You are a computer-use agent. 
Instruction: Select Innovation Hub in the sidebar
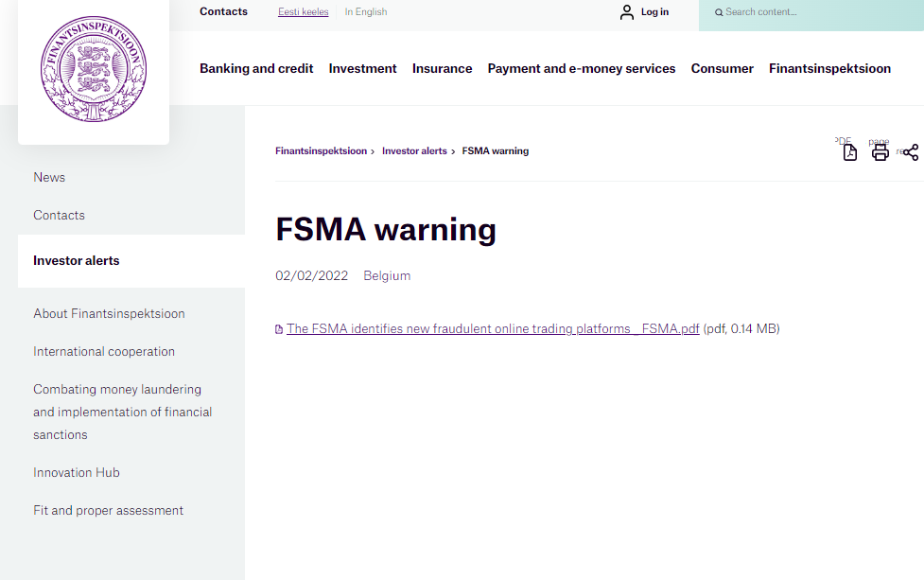(x=77, y=472)
